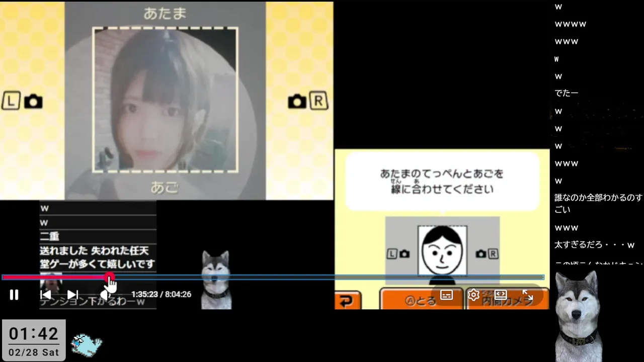The width and height of the screenshot is (644, 362).
Task: Click the husky dog avatar at bottom right
Action: tap(578, 316)
